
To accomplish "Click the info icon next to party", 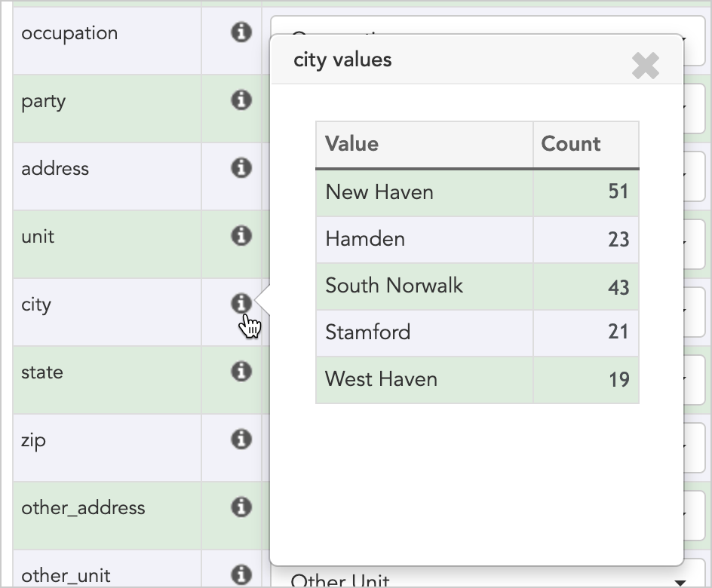I will 241,100.
